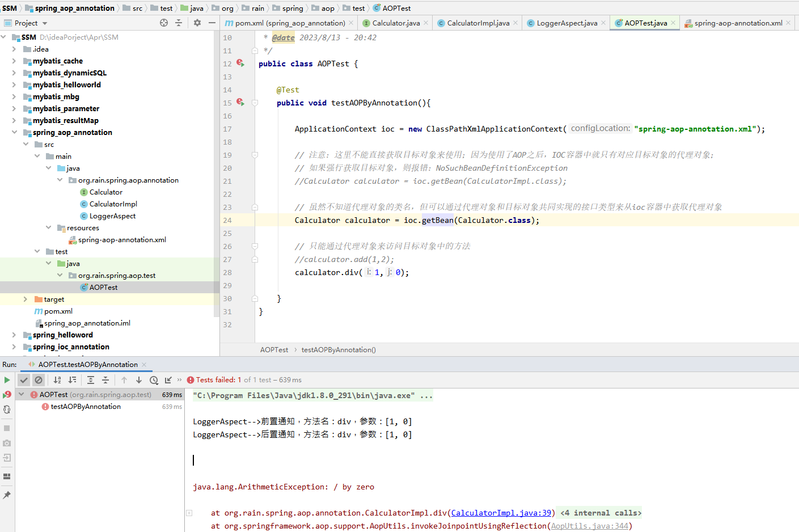
Task: Close the AOPTest.java tab
Action: coord(673,23)
